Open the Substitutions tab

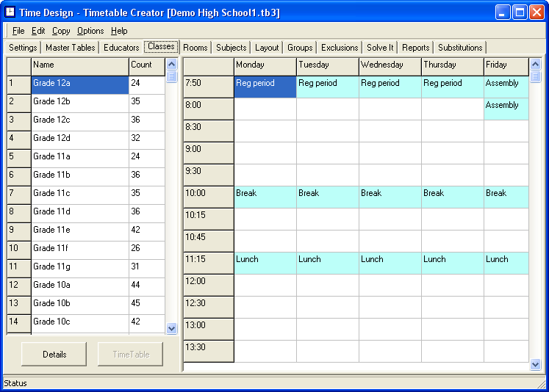(x=460, y=48)
